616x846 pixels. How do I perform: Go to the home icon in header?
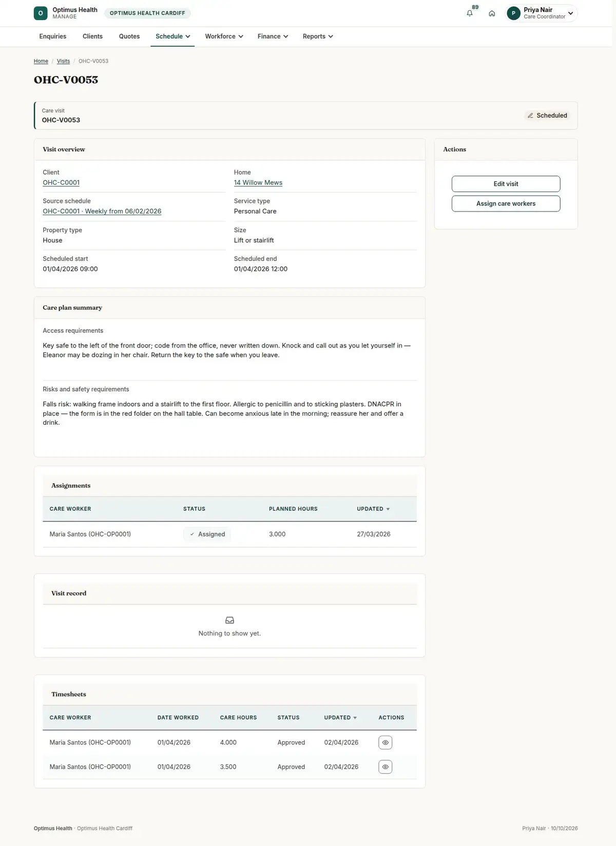(492, 13)
